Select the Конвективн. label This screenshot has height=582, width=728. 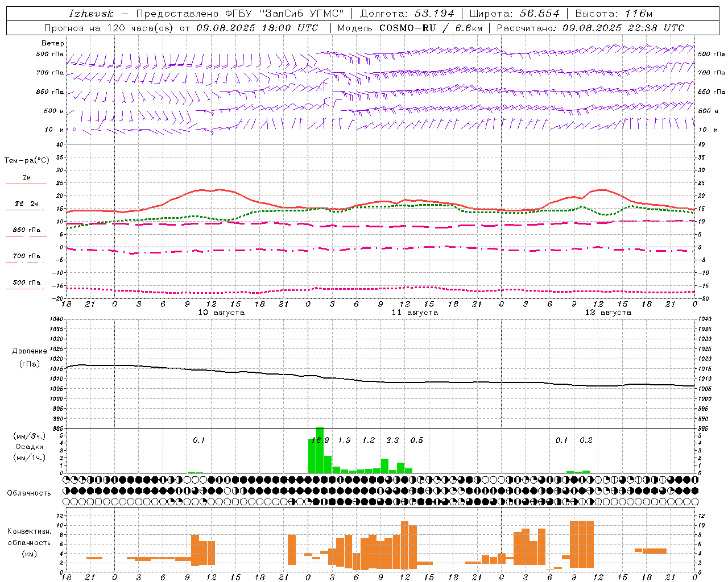pos(29,531)
